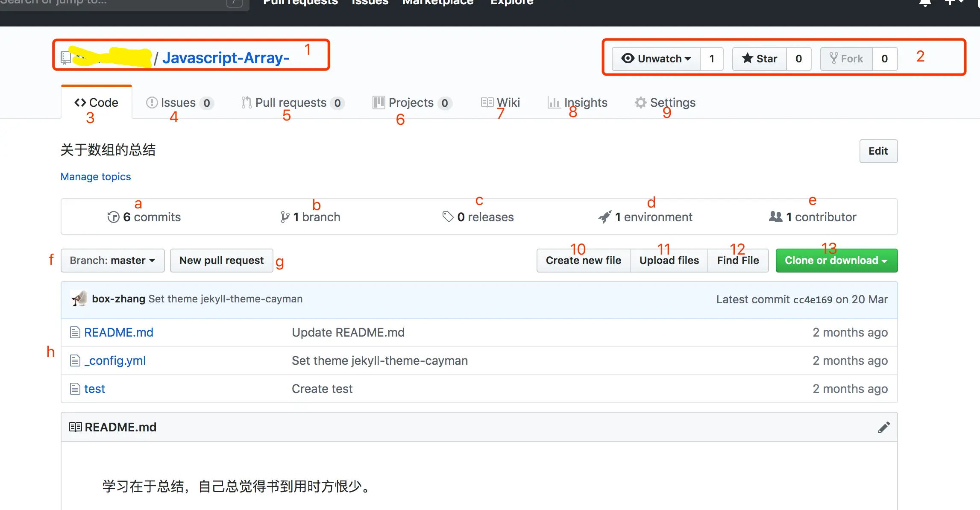
Task: Click the tag icon beside releases
Action: coord(447,217)
